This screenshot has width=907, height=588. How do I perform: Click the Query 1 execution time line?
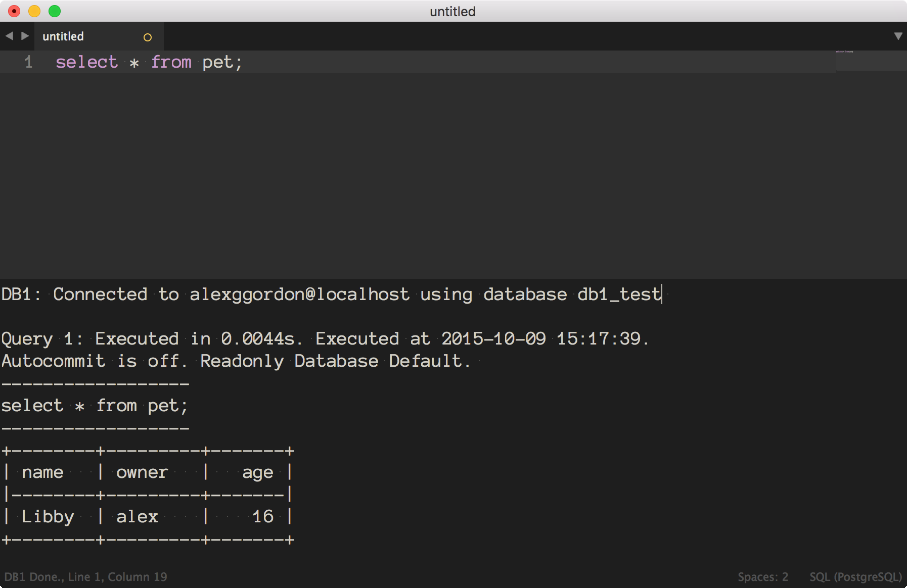(x=325, y=339)
